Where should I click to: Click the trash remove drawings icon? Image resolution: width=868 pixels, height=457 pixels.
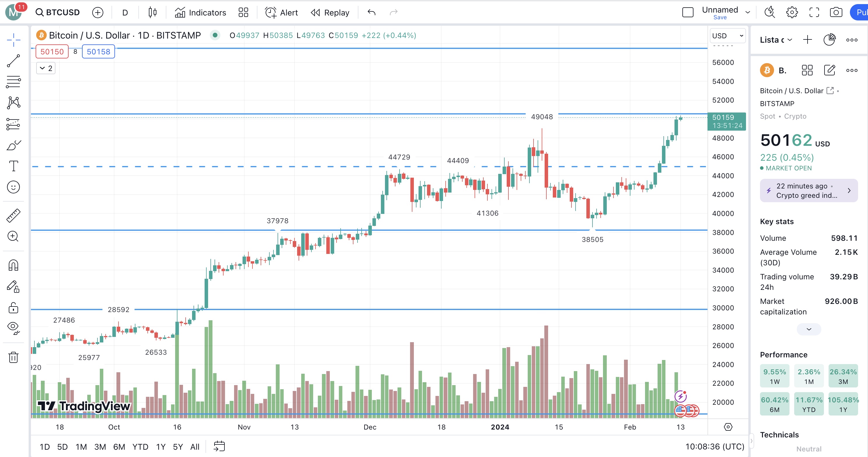coord(13,357)
